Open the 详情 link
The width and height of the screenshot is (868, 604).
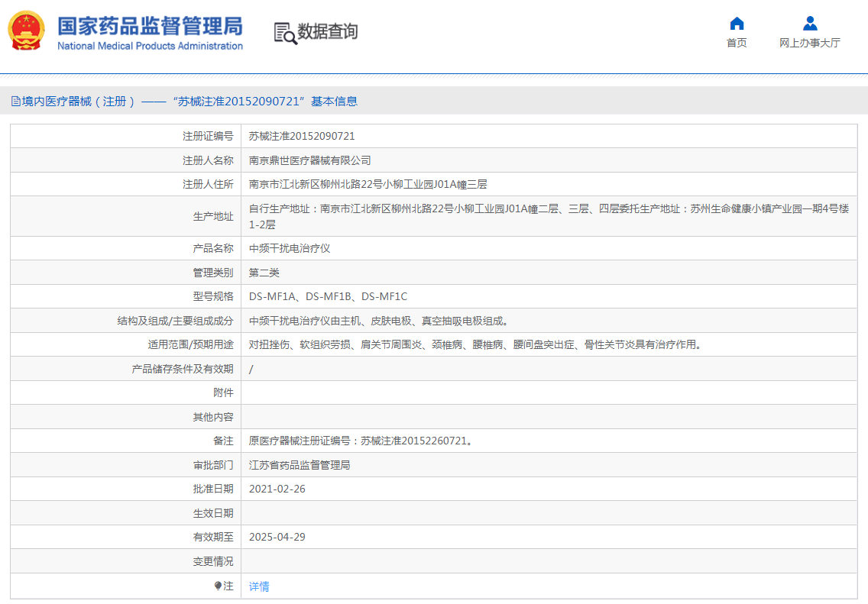tap(257, 585)
